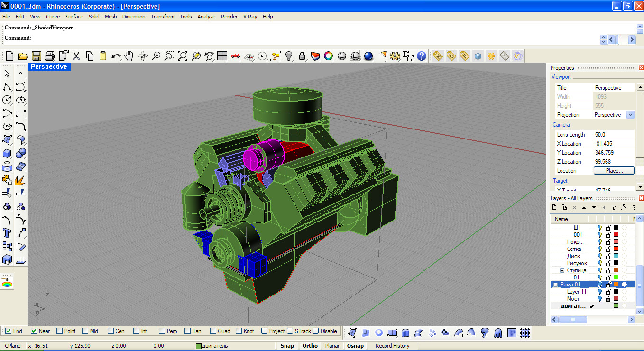
Task: Enable the Mid object snap checkbox
Action: tap(85, 331)
